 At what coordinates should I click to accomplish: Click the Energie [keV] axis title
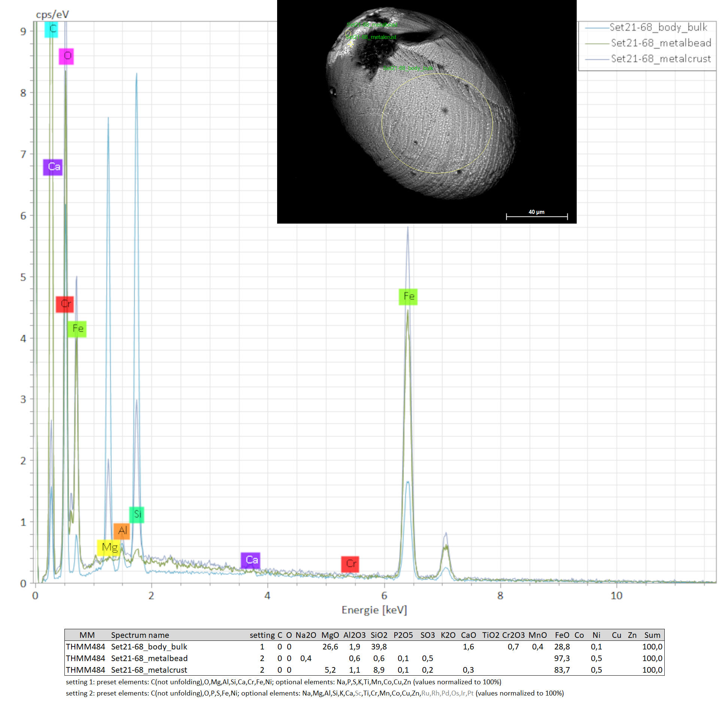coord(374,610)
